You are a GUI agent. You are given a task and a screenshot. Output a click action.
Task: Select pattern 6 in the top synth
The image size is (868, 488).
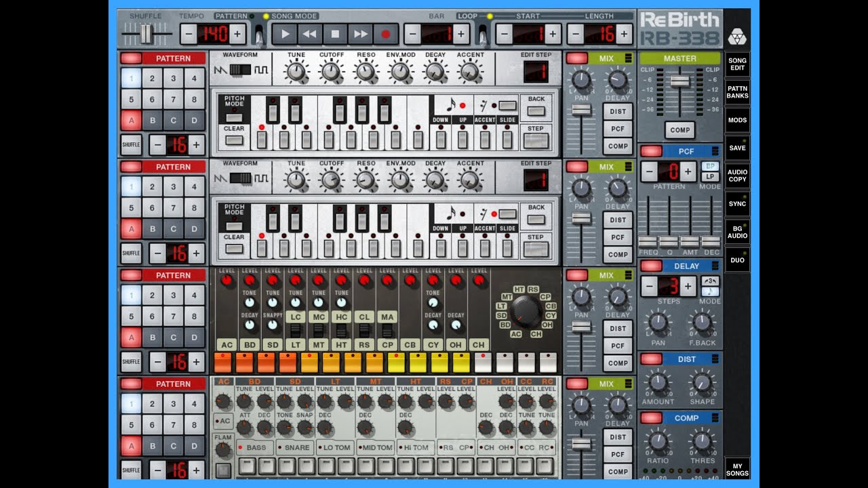[x=152, y=100]
